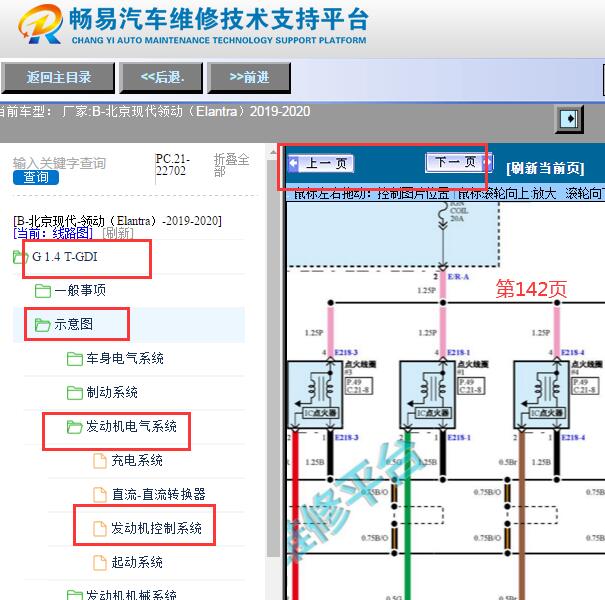Select 车身电气系统 in the tree
Screen dimensions: 605x600
coord(125,358)
